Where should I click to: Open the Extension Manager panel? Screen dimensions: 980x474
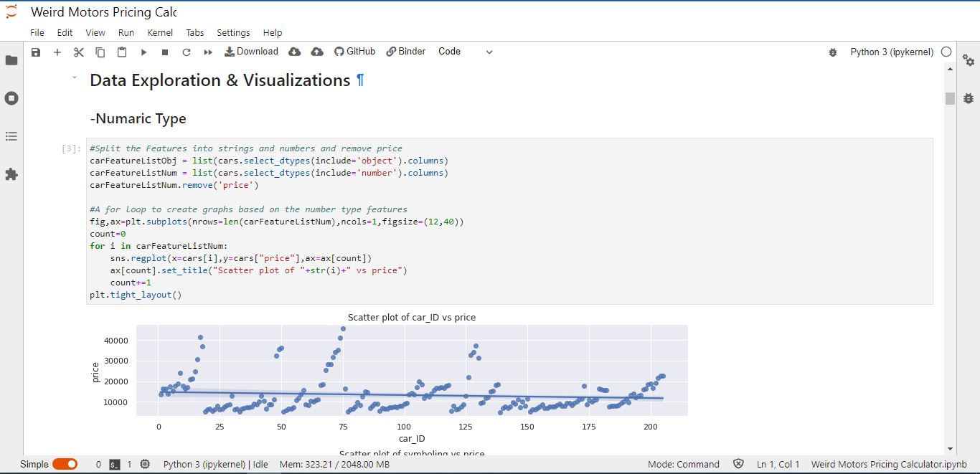click(x=11, y=174)
